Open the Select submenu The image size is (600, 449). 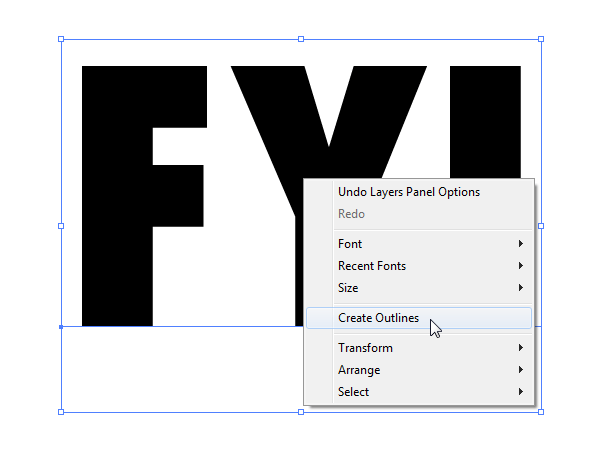(419, 392)
